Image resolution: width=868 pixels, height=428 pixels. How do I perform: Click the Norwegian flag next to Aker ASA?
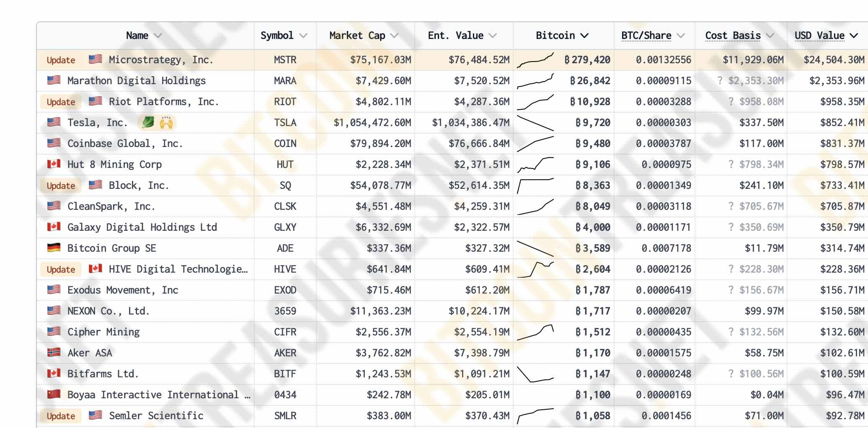(54, 352)
